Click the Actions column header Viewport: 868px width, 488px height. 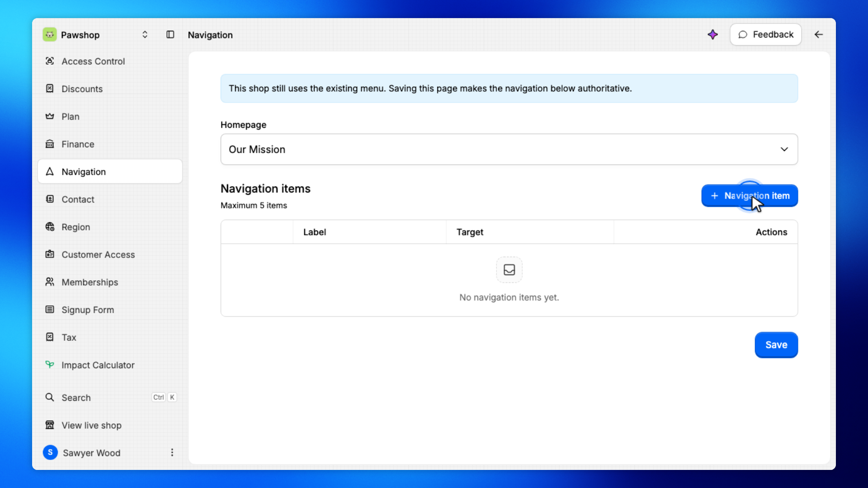[x=771, y=232]
